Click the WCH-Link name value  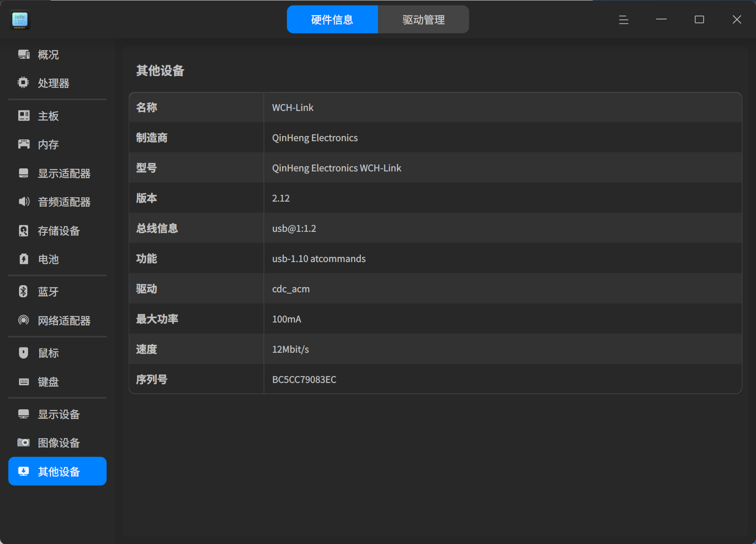pos(292,108)
